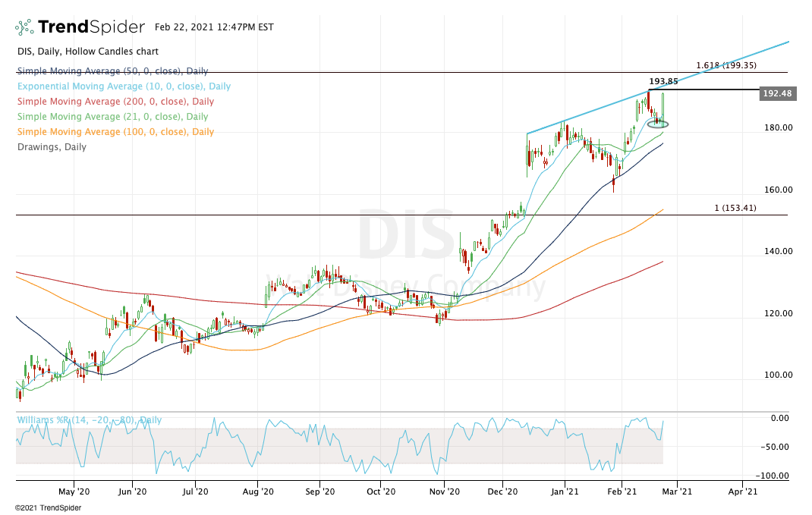Select the Exponential Moving Average (10) legend label
The image size is (812, 515).
click(124, 86)
